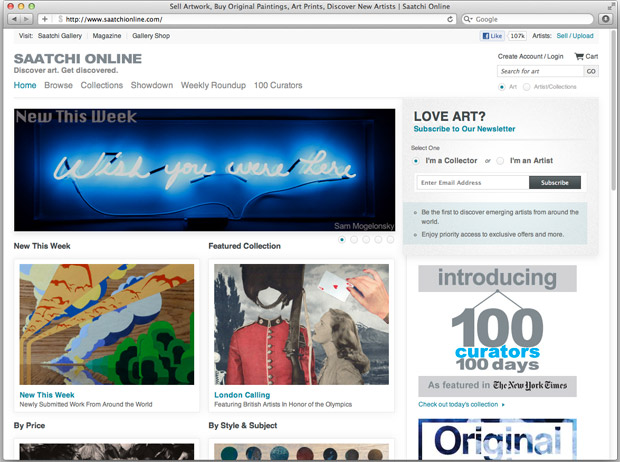
Task: Add bookmark with the plus button
Action: tap(45, 19)
